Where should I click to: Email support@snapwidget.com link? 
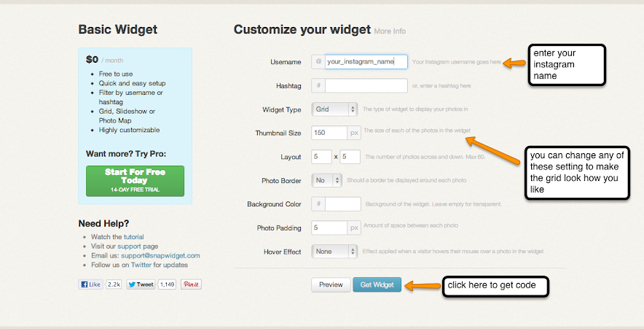(x=160, y=255)
